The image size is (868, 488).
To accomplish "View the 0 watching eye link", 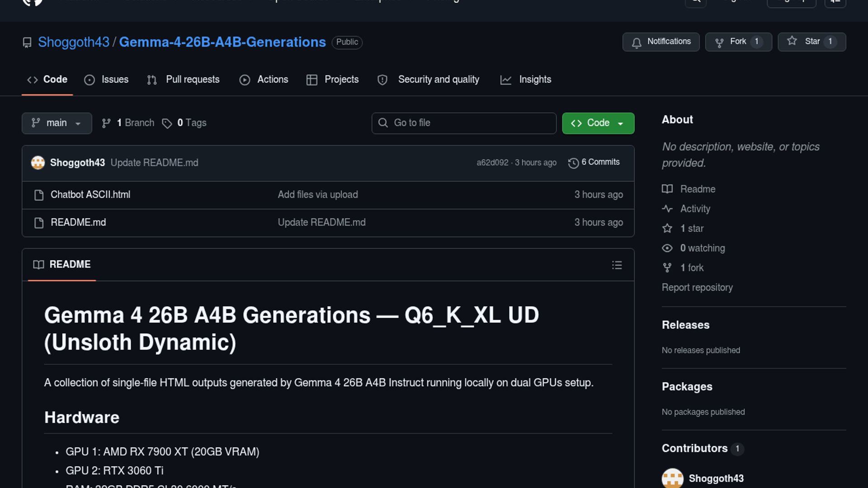I will (x=702, y=248).
